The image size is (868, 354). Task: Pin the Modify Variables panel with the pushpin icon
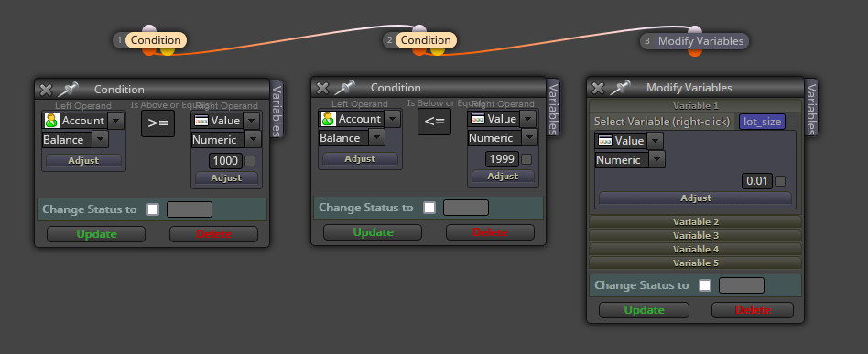point(620,88)
